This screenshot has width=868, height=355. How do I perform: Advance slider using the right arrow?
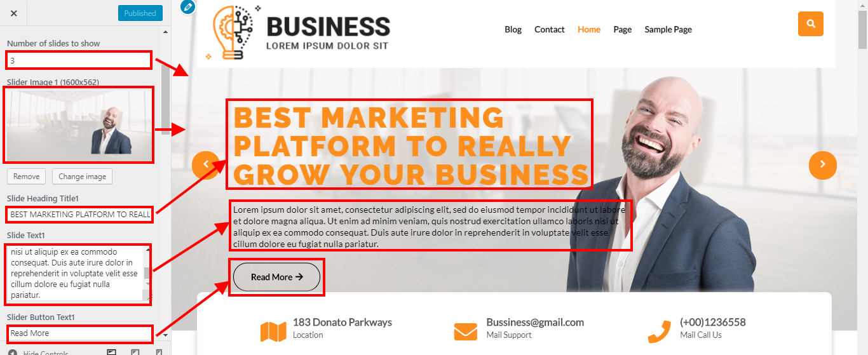pyautogui.click(x=822, y=164)
